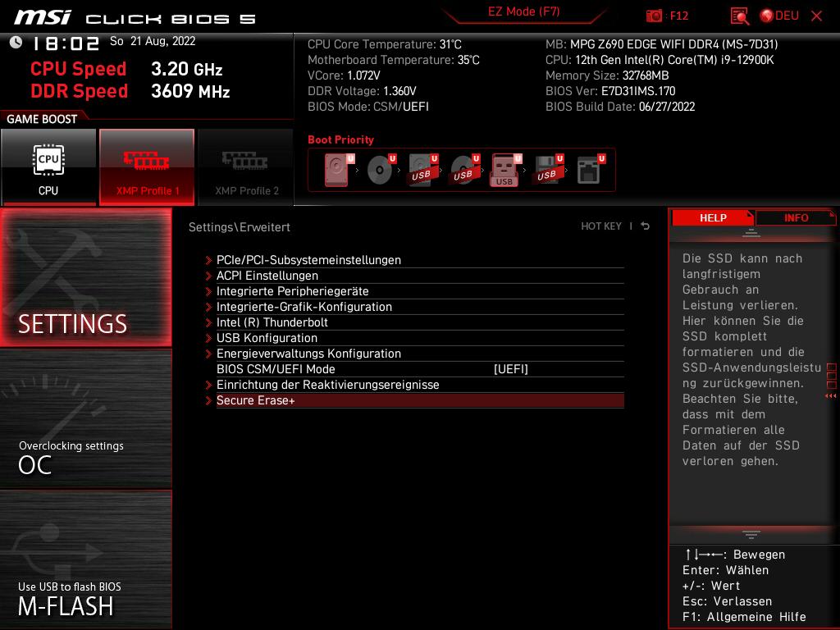Click VCore: 1.072V reading
Image resolution: width=840 pixels, height=630 pixels.
pyautogui.click(x=344, y=75)
